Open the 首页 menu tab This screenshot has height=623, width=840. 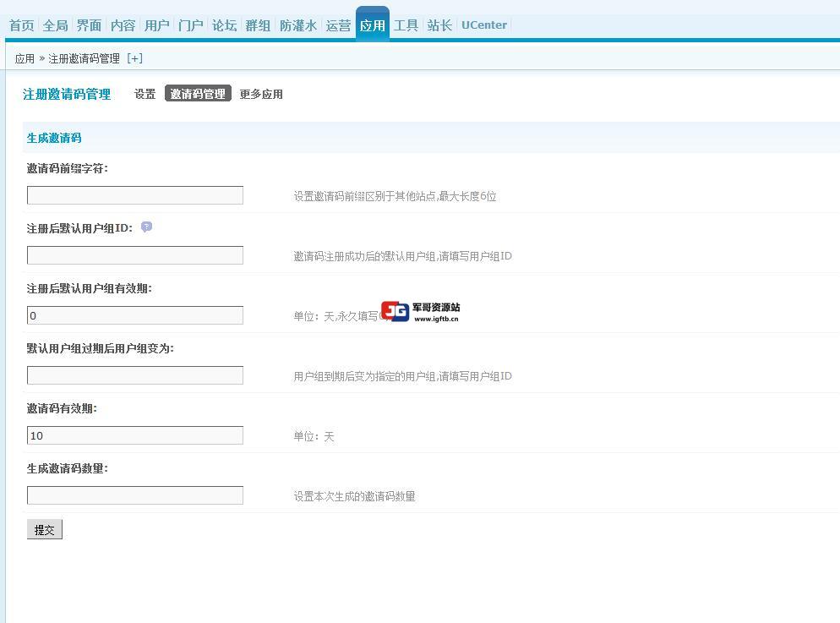point(21,25)
